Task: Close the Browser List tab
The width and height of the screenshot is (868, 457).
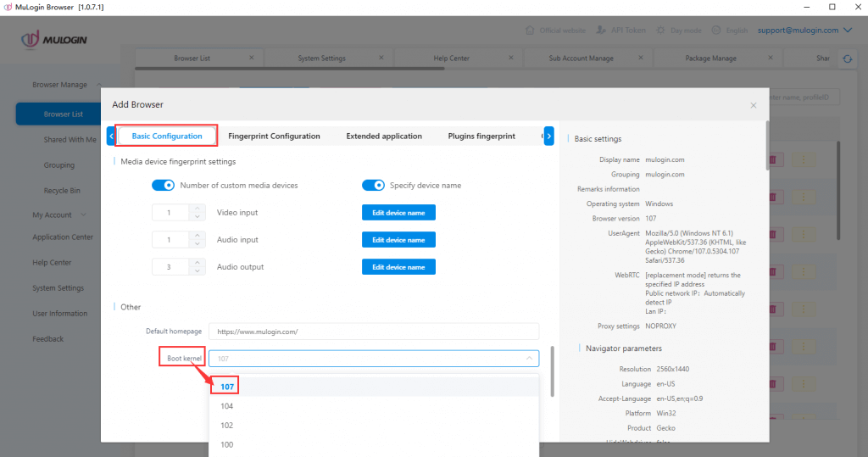Action: click(x=251, y=58)
